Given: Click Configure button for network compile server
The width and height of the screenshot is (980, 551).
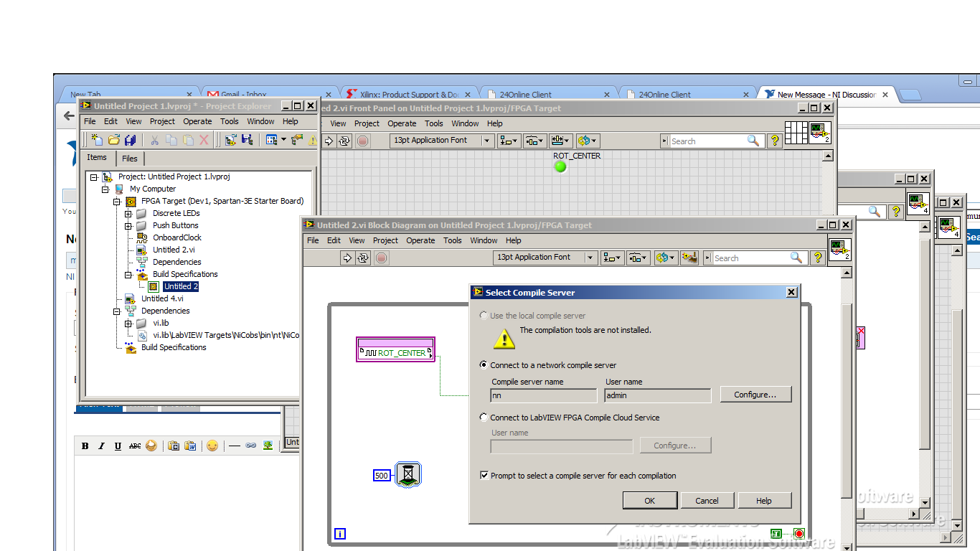Looking at the screenshot, I should click(x=755, y=395).
